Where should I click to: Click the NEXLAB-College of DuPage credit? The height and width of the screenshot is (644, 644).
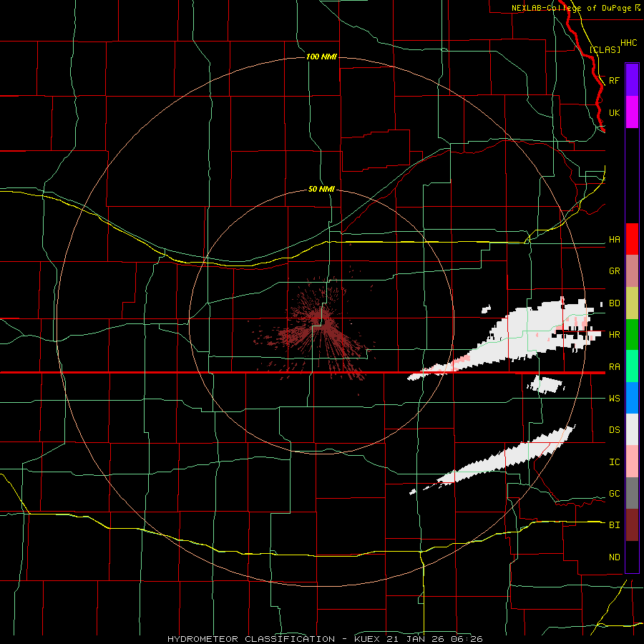pyautogui.click(x=576, y=8)
